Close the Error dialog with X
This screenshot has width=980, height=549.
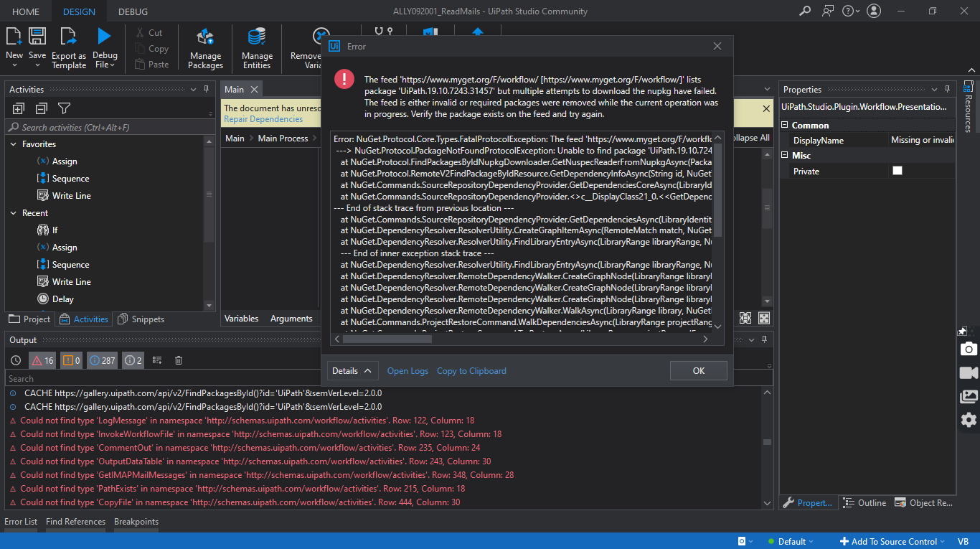[717, 47]
